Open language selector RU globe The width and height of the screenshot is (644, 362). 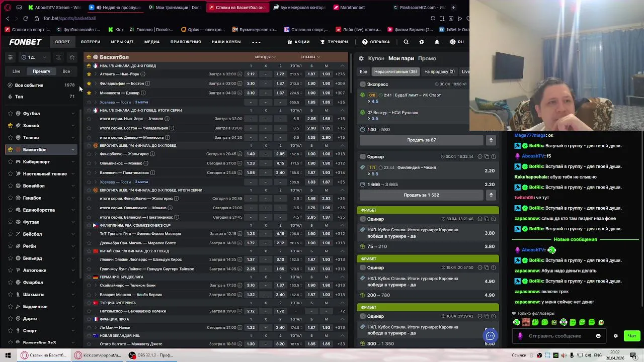pos(457,42)
